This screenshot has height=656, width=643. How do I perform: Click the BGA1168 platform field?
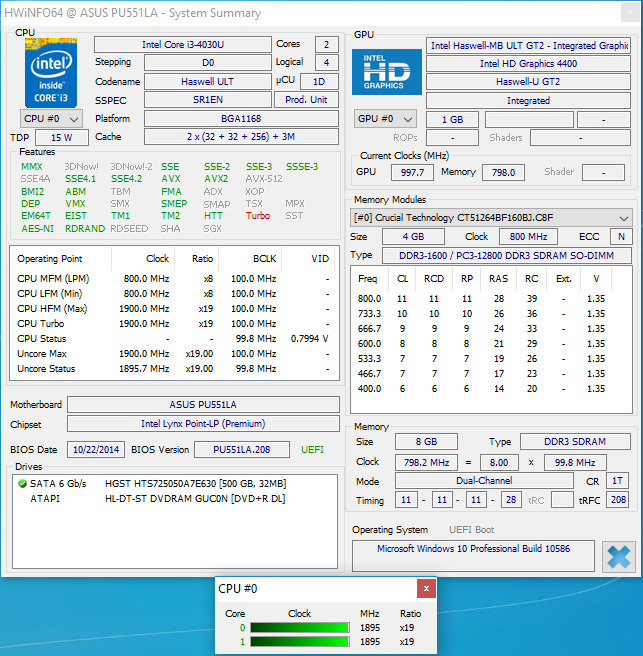[241, 118]
